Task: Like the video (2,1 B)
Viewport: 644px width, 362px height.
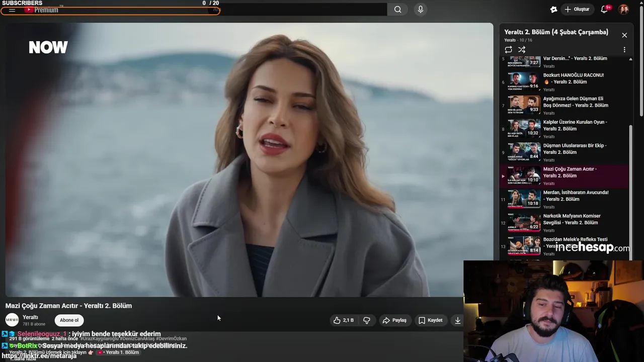Action: [343, 320]
